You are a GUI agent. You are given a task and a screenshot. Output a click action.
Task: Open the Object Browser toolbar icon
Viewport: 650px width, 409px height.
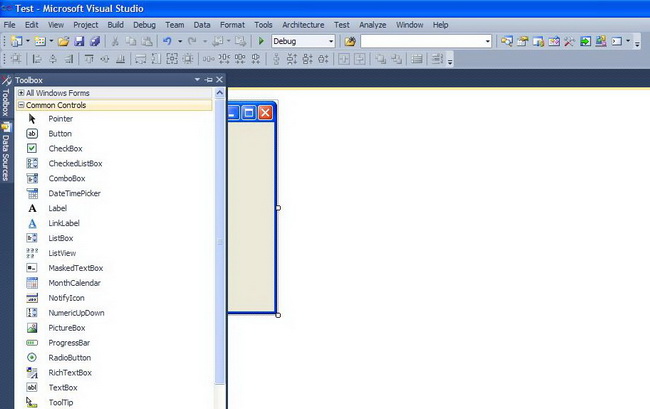[x=554, y=41]
